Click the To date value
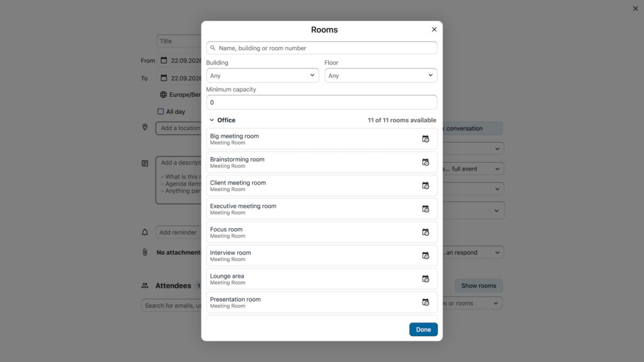Screen dimensions: 644x362 coord(186,79)
